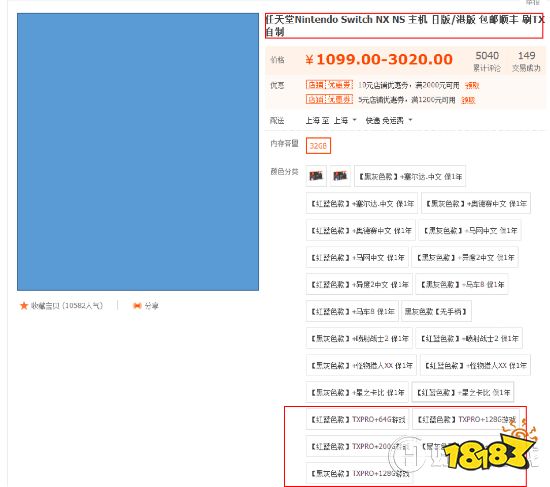Click the 收藏宝贝 favorites link
The height and width of the screenshot is (487, 550).
[67, 306]
